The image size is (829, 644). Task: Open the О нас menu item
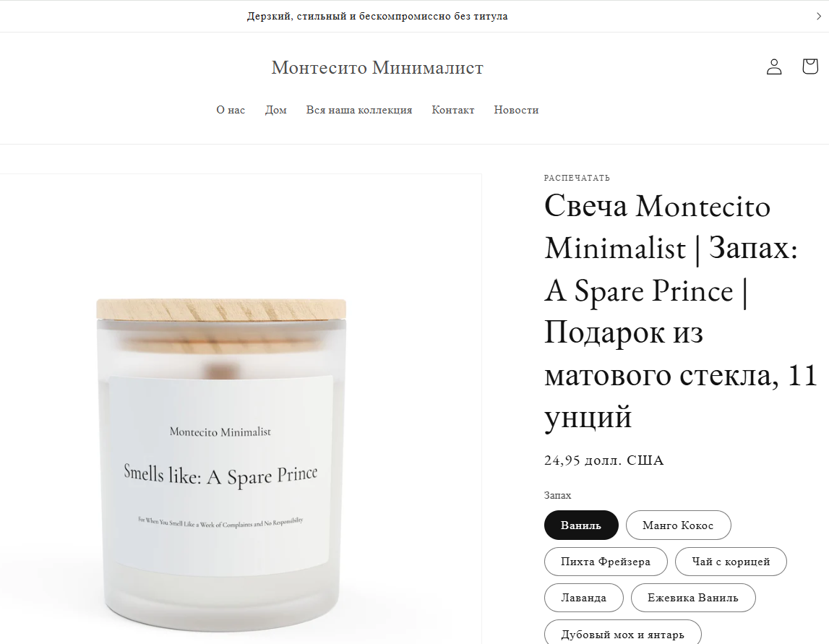pyautogui.click(x=231, y=110)
